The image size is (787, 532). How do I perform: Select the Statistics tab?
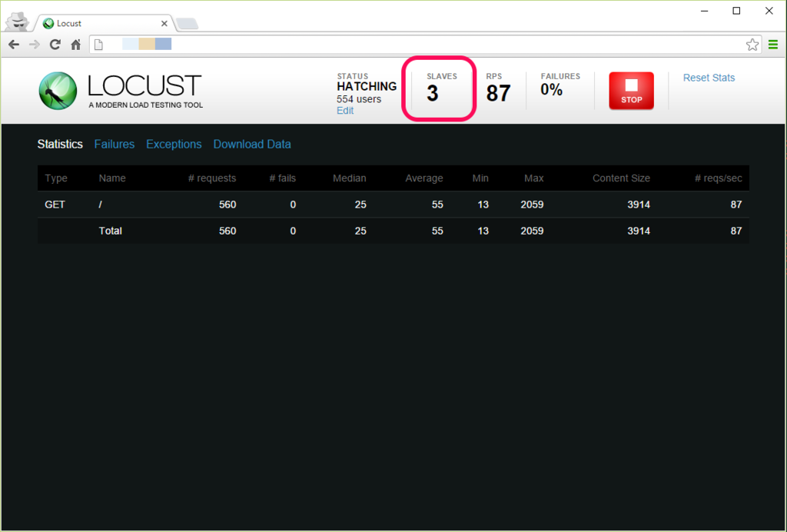(x=60, y=144)
